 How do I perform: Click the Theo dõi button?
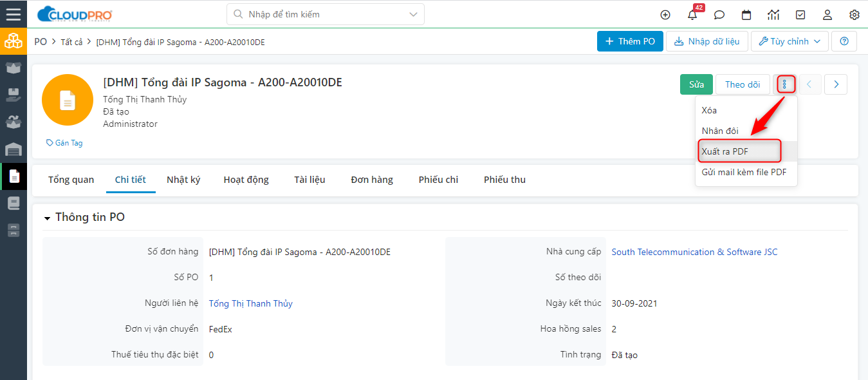tap(743, 84)
